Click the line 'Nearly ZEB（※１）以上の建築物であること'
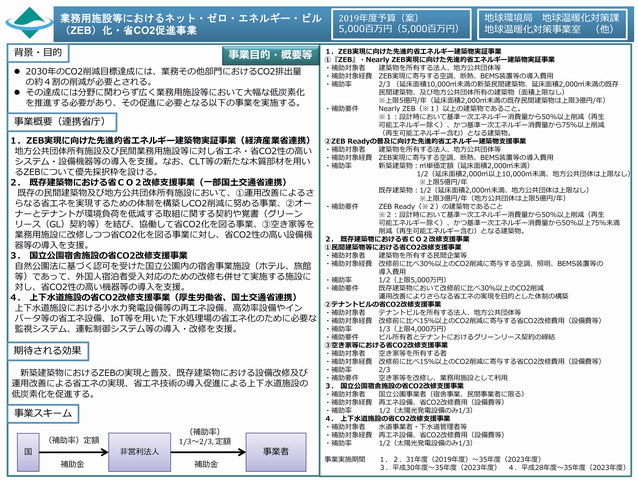The width and height of the screenshot is (638, 481). [x=450, y=108]
